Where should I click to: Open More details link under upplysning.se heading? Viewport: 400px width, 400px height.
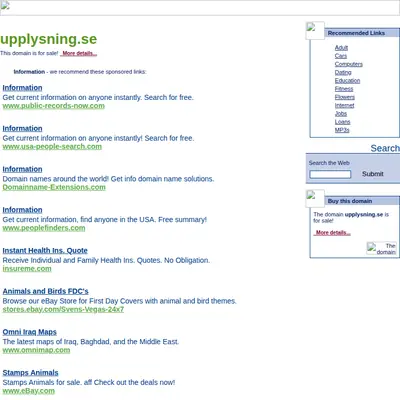tap(79, 53)
